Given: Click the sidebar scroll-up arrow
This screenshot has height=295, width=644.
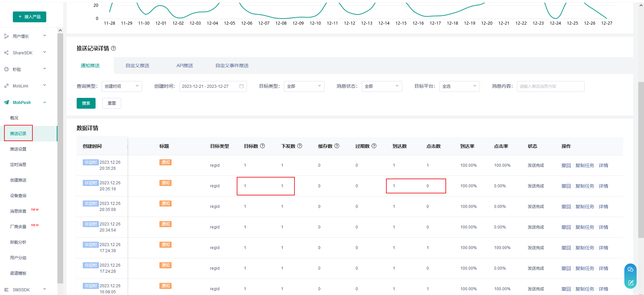Looking at the screenshot, I should pyautogui.click(x=60, y=30).
